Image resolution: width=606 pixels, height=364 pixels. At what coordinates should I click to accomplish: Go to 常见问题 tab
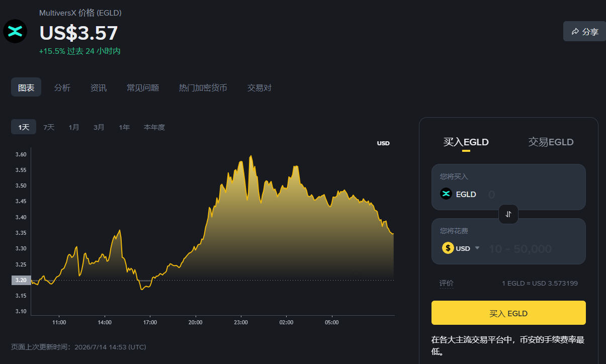point(143,87)
